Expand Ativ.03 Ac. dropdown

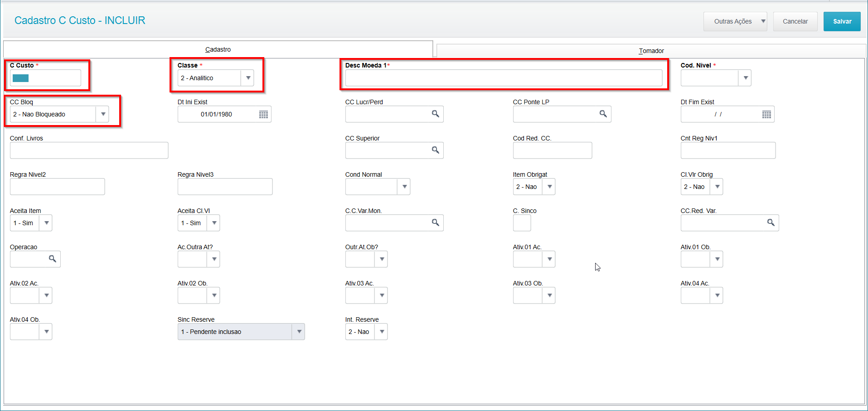point(381,295)
